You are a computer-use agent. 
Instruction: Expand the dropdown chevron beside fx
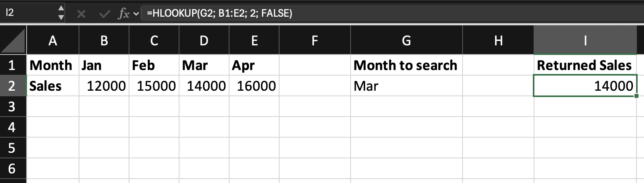(136, 14)
